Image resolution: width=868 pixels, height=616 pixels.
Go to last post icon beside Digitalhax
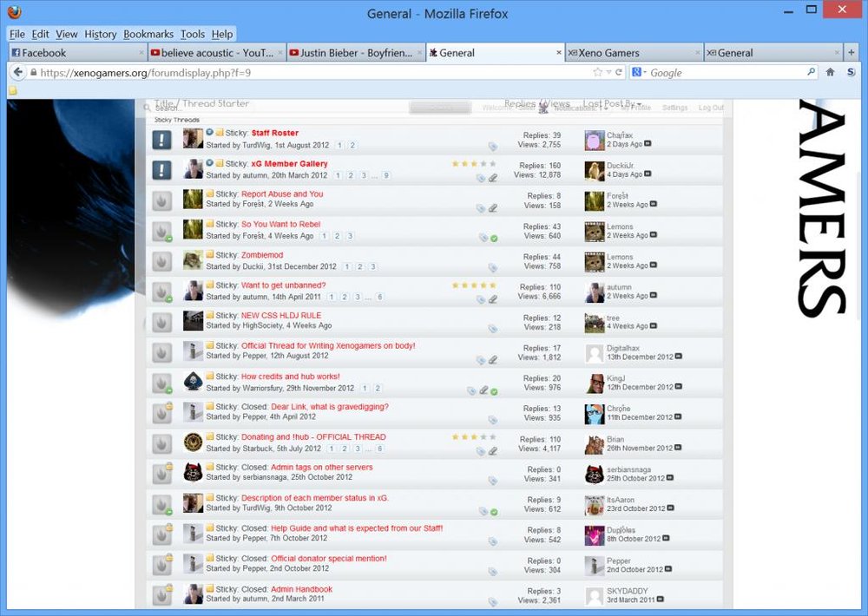pos(679,357)
